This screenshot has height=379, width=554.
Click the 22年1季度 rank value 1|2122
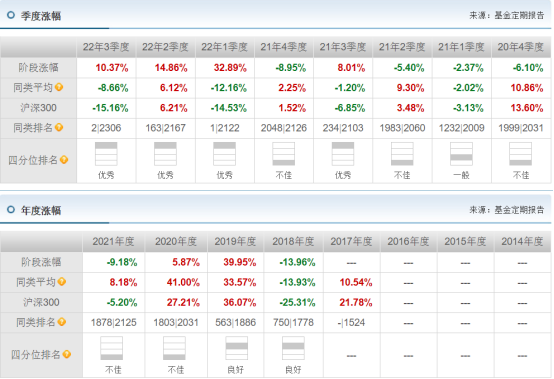click(x=225, y=128)
